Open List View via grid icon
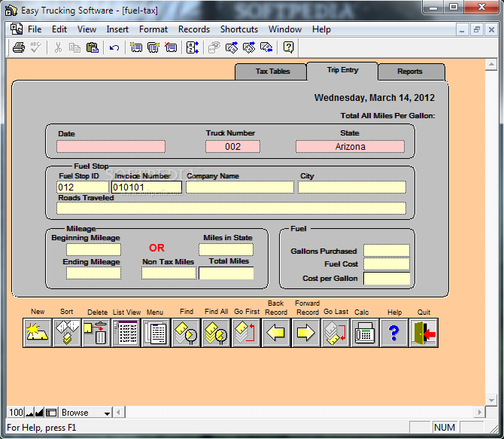Screen dimensions: 504x439 (126, 333)
